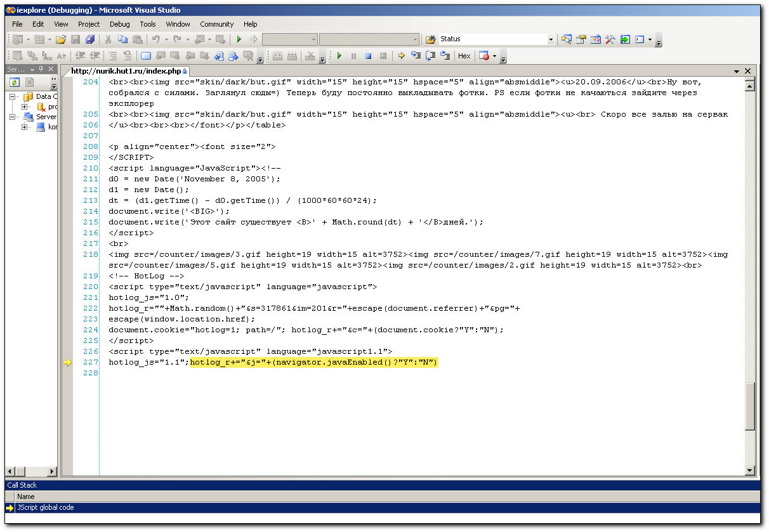Open the Tools menu
769x532 pixels.
(x=148, y=24)
